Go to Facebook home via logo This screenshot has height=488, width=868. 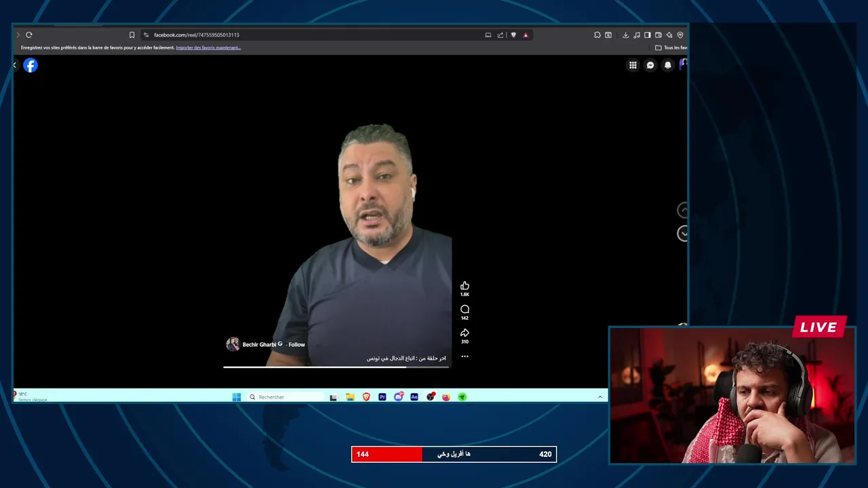31,65
